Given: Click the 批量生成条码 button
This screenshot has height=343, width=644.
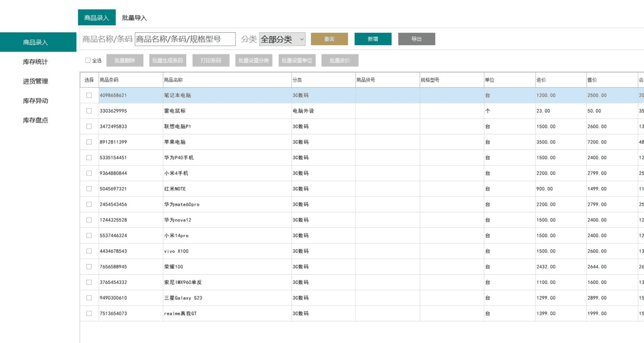Looking at the screenshot, I should click(168, 61).
